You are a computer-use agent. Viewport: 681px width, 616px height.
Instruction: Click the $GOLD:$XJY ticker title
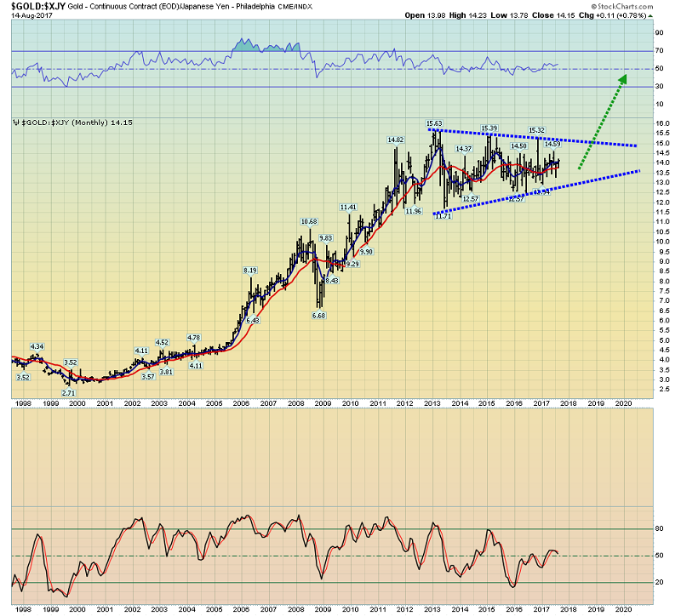point(37,6)
